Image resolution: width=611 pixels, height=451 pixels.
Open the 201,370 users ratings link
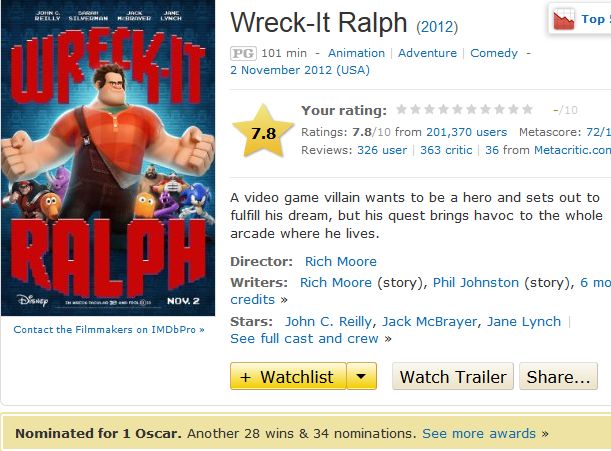click(466, 132)
